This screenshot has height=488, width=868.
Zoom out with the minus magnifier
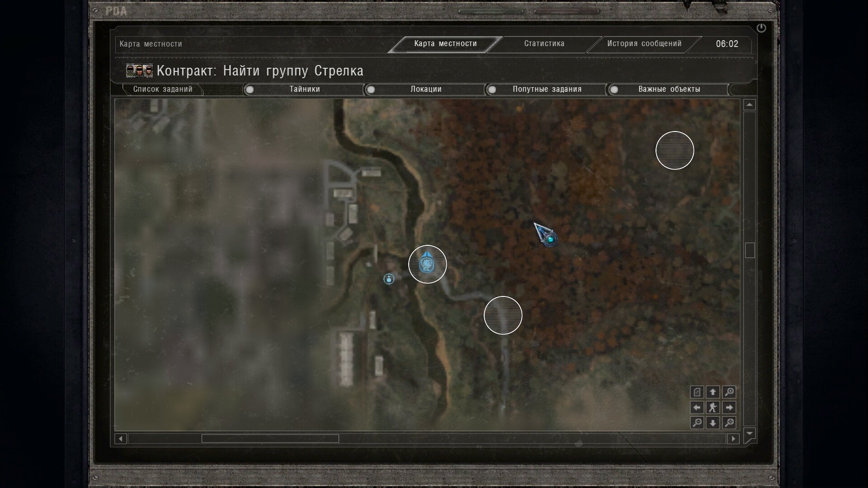[x=697, y=423]
